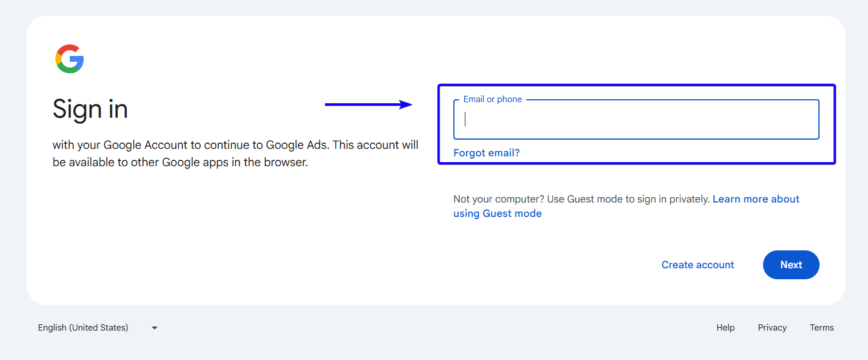Click Create account
Viewport: 868px width, 360px height.
coord(697,264)
